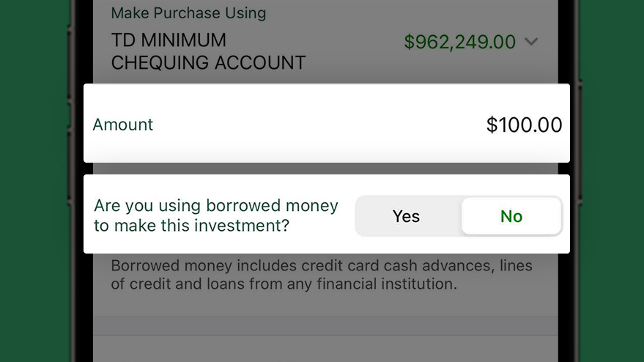Tap the Make Purchase Using heading
The image size is (644, 362).
pyautogui.click(x=188, y=13)
